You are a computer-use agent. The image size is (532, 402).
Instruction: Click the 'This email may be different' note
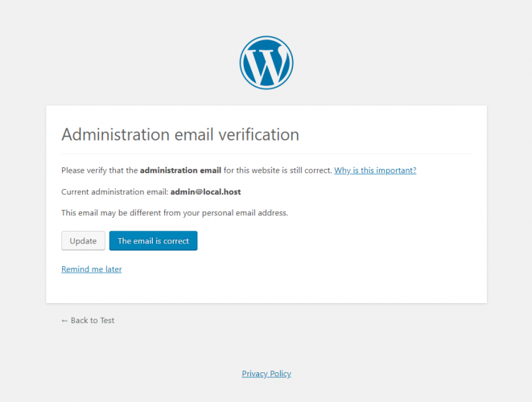tap(175, 213)
